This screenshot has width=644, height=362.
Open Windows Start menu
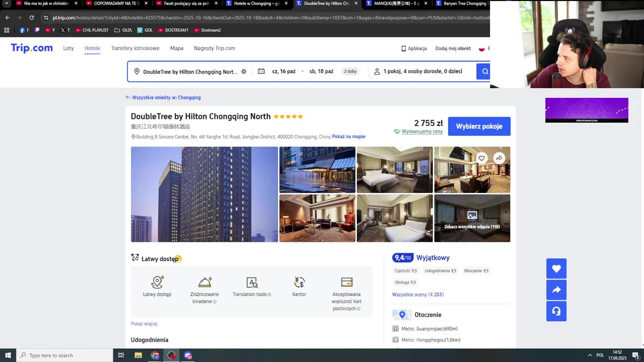8,355
